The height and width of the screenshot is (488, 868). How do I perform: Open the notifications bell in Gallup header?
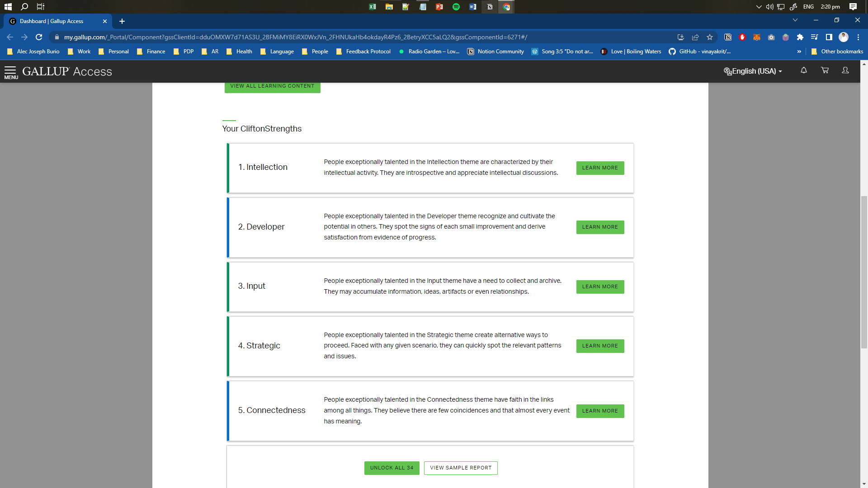click(804, 70)
